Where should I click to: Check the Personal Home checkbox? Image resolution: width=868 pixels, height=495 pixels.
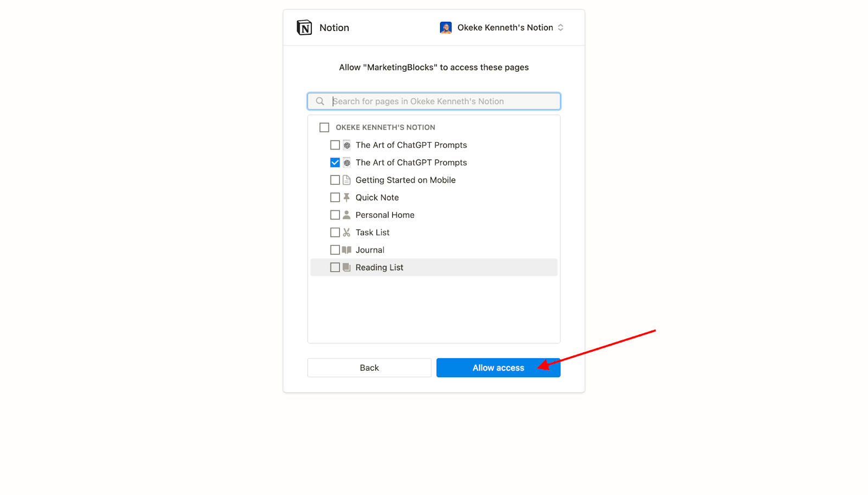click(335, 215)
